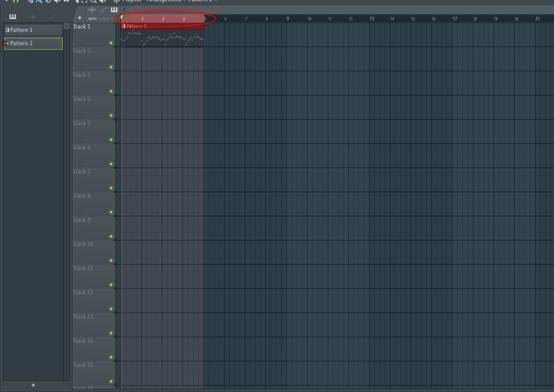
Task: Select the Track 11 header label
Action: [x=83, y=268]
